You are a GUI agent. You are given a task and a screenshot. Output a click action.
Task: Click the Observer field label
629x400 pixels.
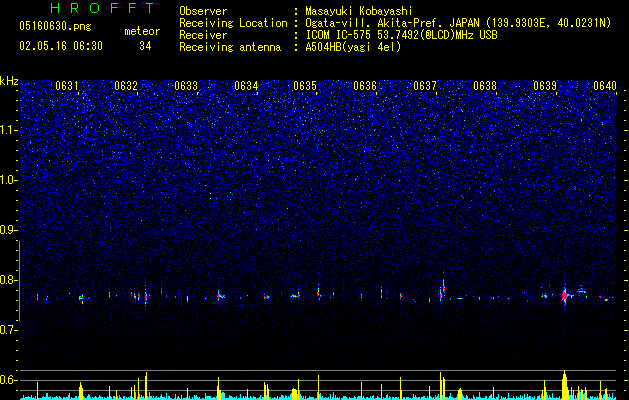[203, 11]
